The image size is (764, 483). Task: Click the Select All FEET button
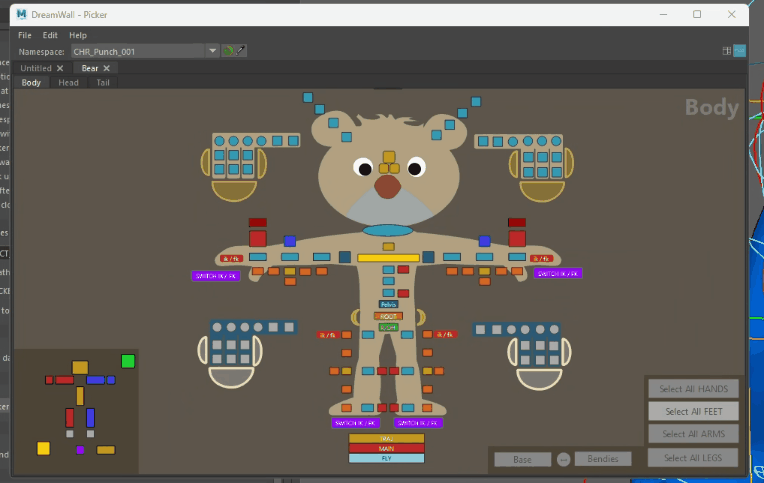(x=693, y=411)
